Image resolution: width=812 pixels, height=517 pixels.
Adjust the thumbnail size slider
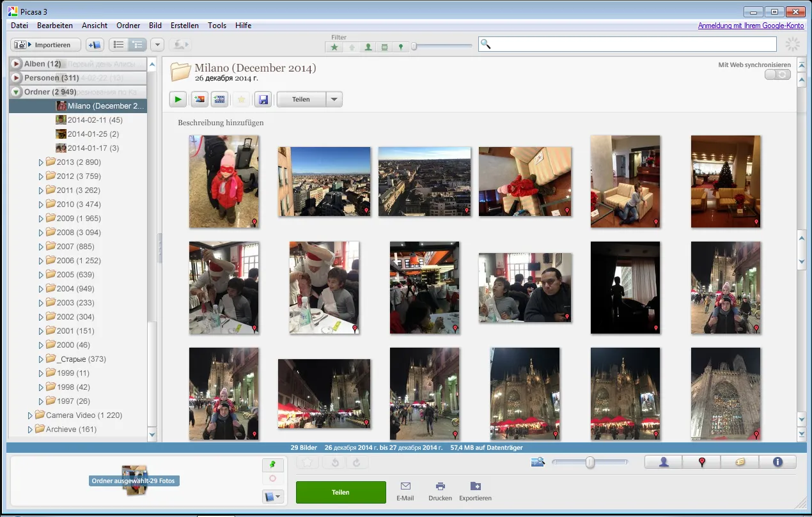click(x=590, y=462)
